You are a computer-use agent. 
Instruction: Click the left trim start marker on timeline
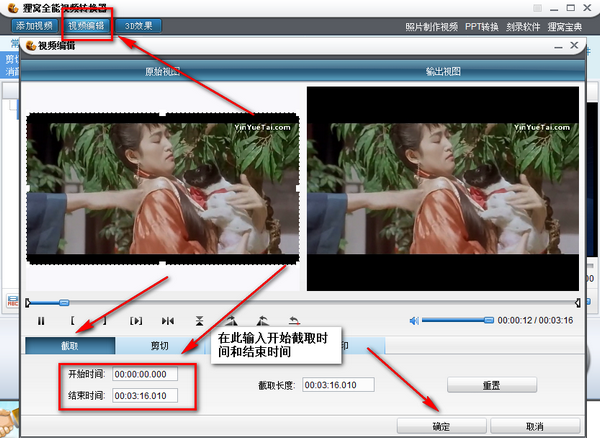(28, 303)
